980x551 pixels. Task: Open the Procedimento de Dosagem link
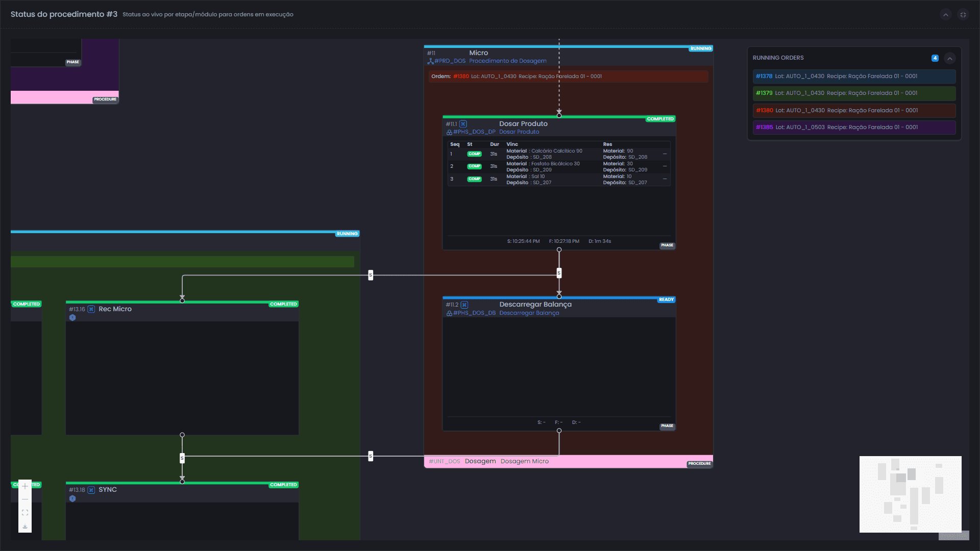(x=508, y=61)
